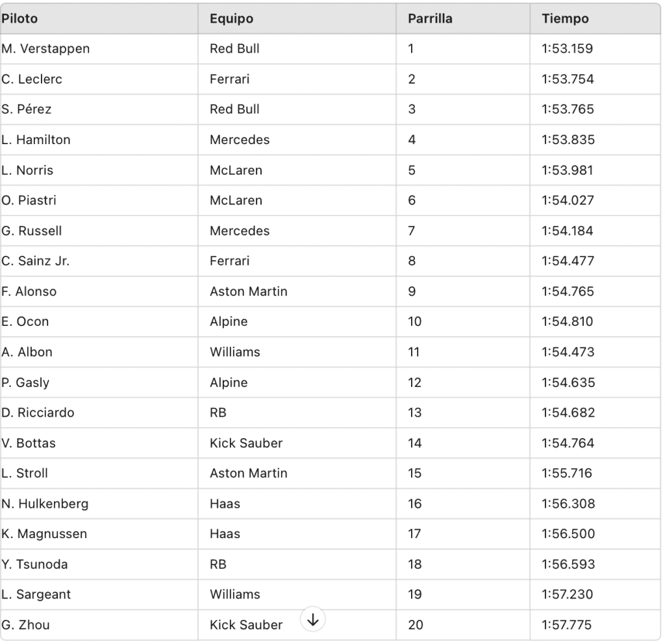
Task: Select the C. Leclerc driver cell
Action: [x=32, y=79]
